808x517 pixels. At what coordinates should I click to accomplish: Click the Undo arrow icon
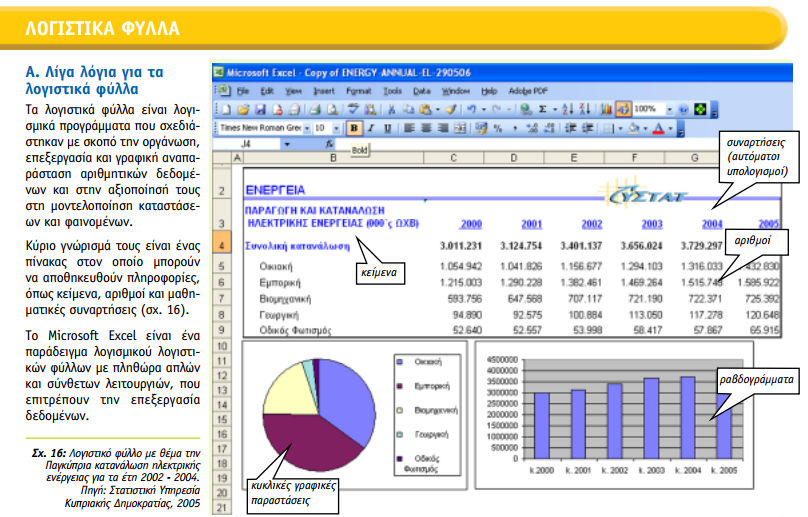(472, 109)
